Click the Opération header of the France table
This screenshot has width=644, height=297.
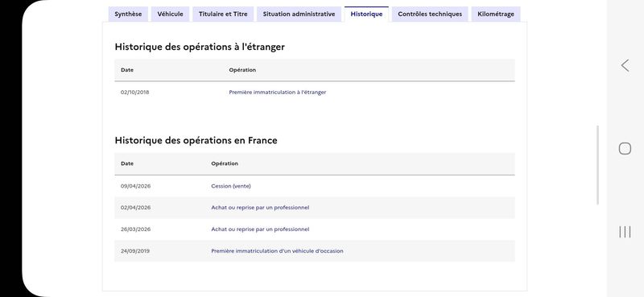[x=225, y=163]
